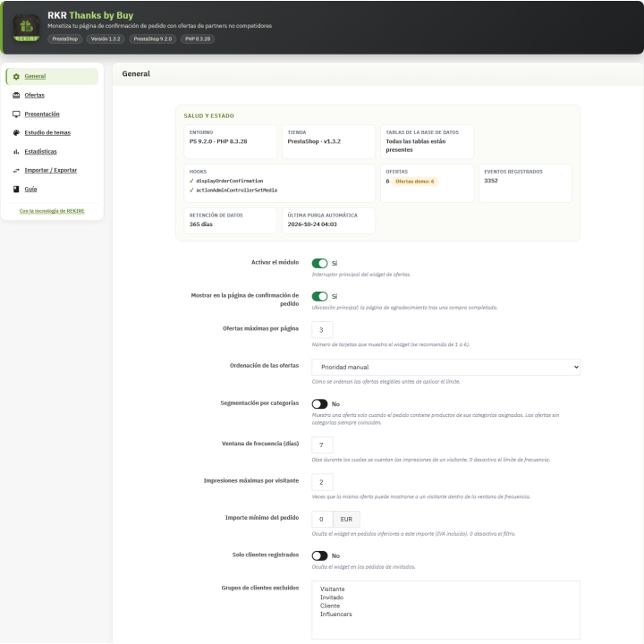This screenshot has height=644, width=644.
Task: Toggle the Activar el módulo switch
Action: tap(319, 263)
